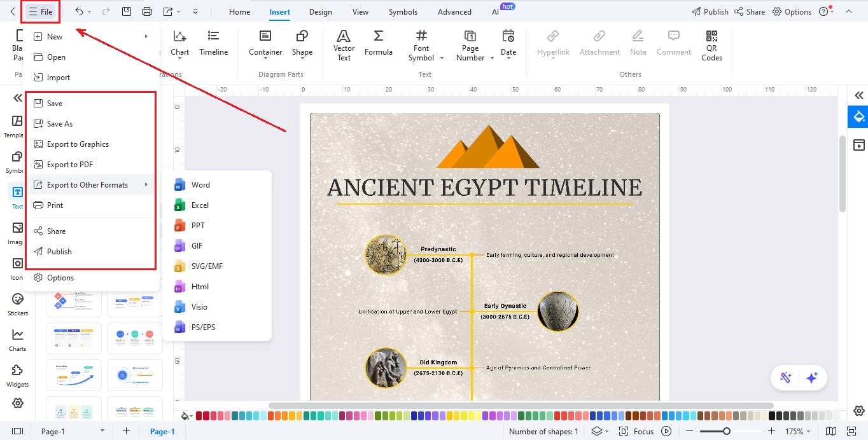Insert Vector Text
This screenshot has height=440, width=868.
tap(344, 45)
